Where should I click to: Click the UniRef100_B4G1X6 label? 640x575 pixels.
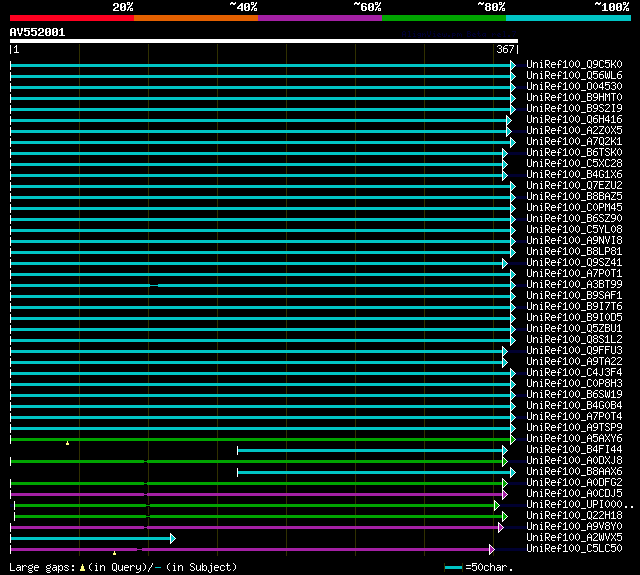pyautogui.click(x=574, y=175)
